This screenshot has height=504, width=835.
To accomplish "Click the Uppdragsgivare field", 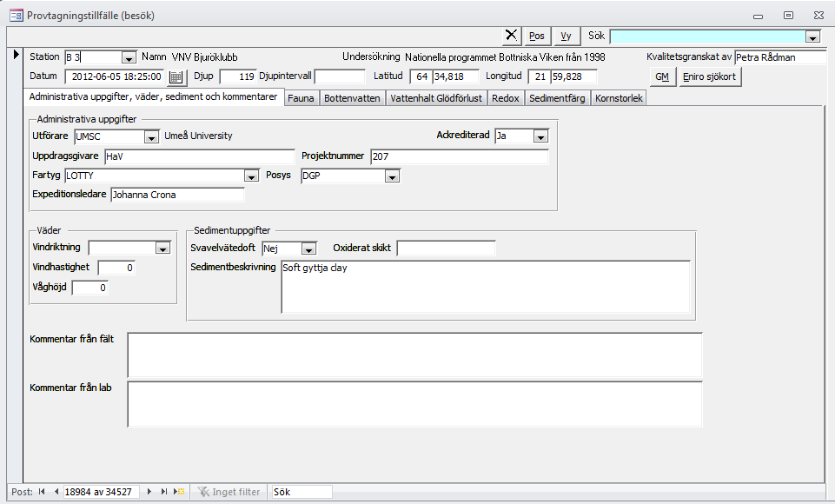I will pyautogui.click(x=200, y=156).
